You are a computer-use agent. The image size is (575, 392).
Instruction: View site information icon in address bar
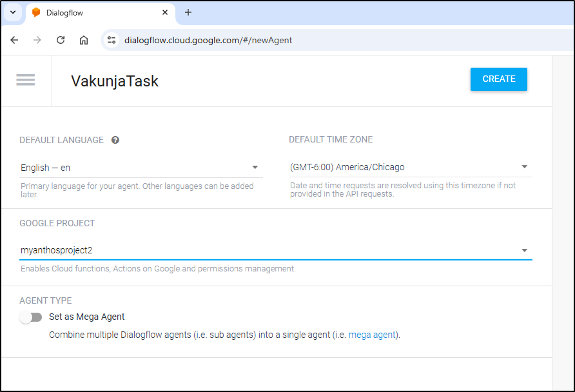tap(112, 40)
